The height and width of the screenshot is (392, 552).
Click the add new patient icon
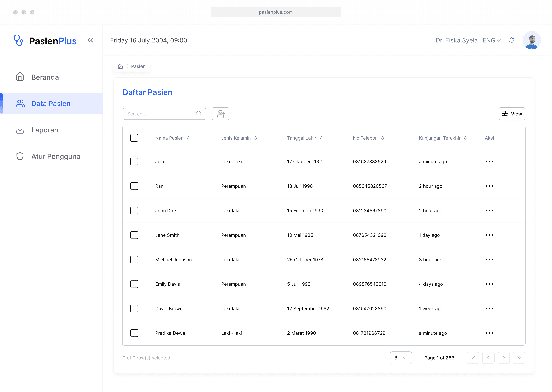[x=220, y=114]
